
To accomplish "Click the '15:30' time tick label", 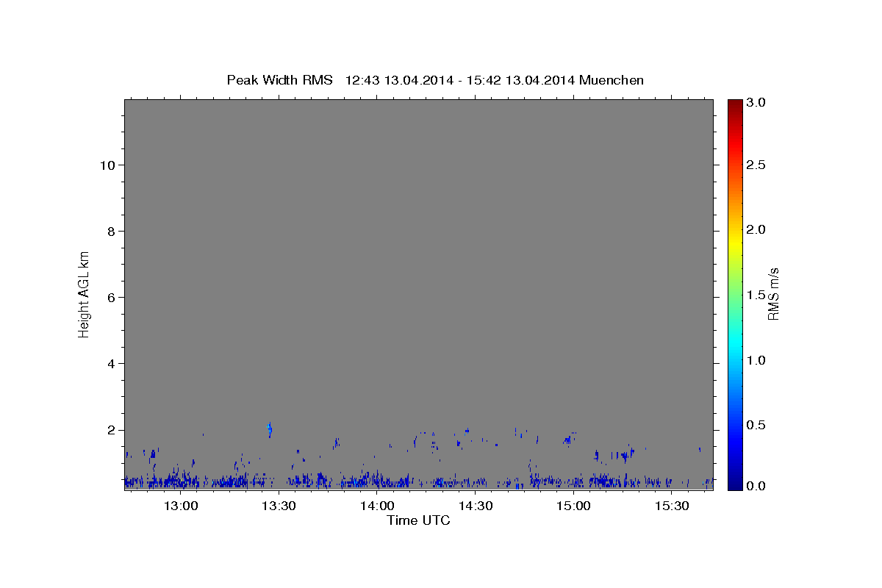I will pyautogui.click(x=672, y=506).
